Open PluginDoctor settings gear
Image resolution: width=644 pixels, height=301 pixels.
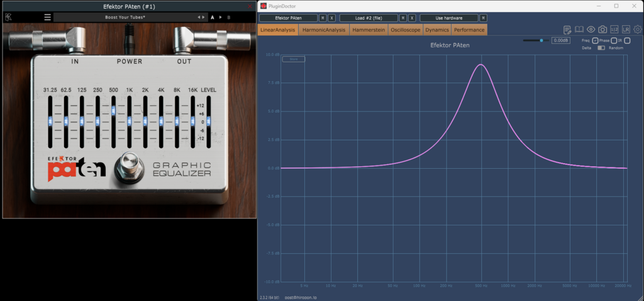click(x=638, y=29)
